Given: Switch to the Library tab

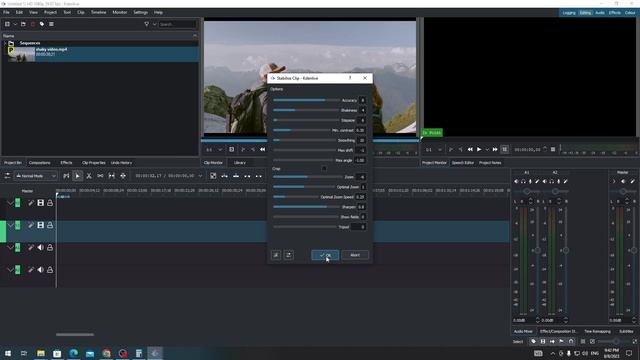Looking at the screenshot, I should point(240,162).
